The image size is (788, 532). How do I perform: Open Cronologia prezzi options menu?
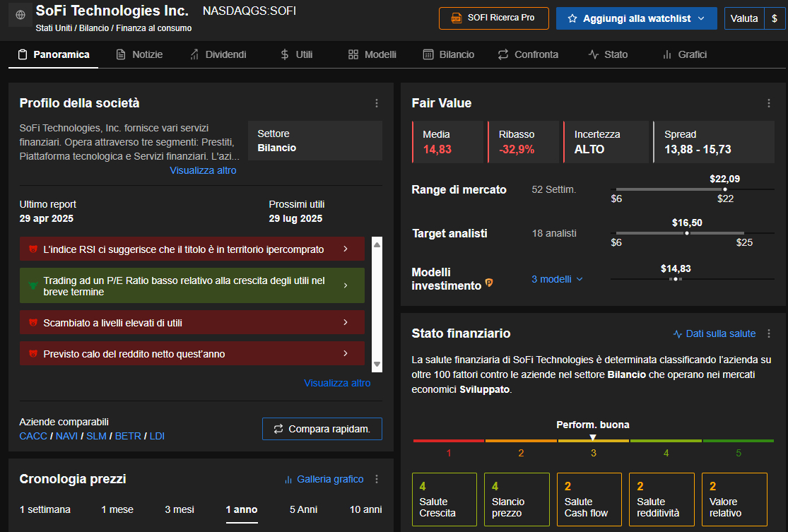click(x=377, y=479)
